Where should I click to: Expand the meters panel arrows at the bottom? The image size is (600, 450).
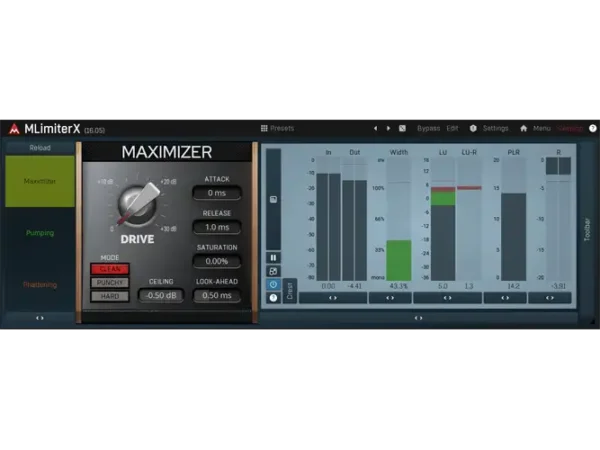pos(418,318)
